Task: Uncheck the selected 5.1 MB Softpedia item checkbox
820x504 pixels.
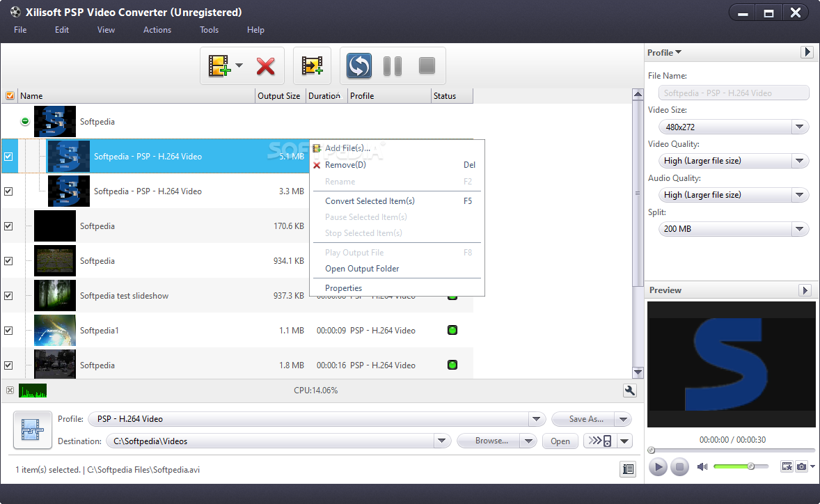Action: click(x=8, y=157)
